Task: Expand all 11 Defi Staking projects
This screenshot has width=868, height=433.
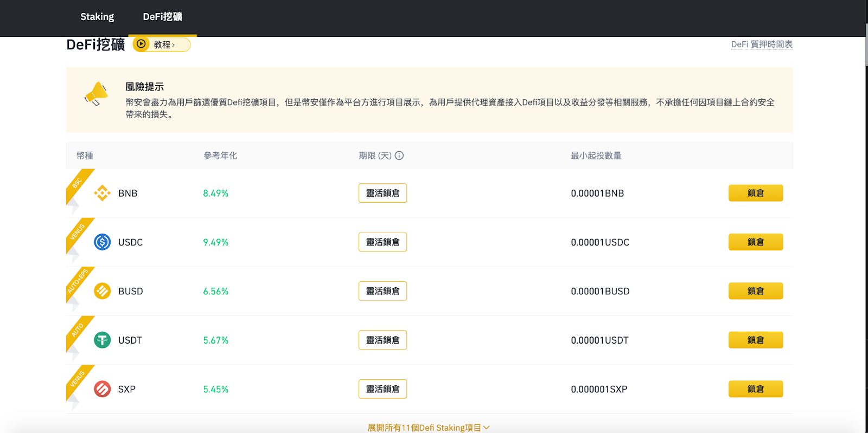Action: [429, 428]
